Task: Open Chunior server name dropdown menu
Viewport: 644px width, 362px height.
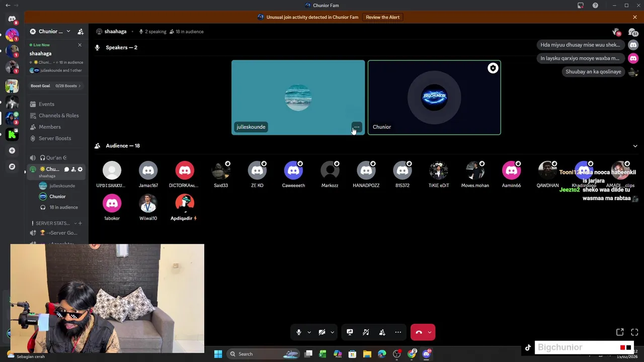Action: (50, 31)
